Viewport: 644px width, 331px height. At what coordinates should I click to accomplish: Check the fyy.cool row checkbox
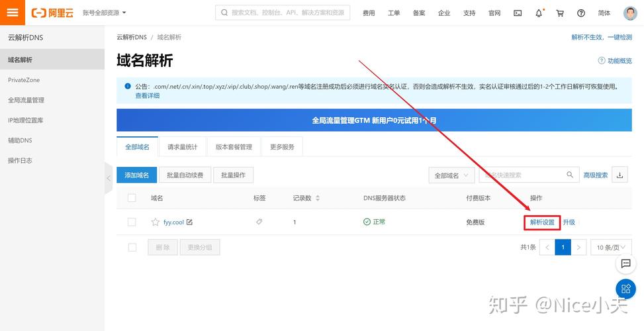(132, 222)
